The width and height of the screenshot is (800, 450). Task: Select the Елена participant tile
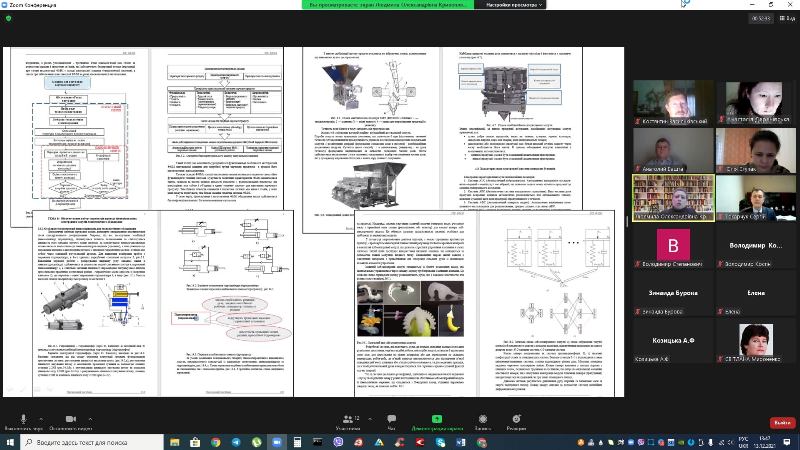click(756, 293)
